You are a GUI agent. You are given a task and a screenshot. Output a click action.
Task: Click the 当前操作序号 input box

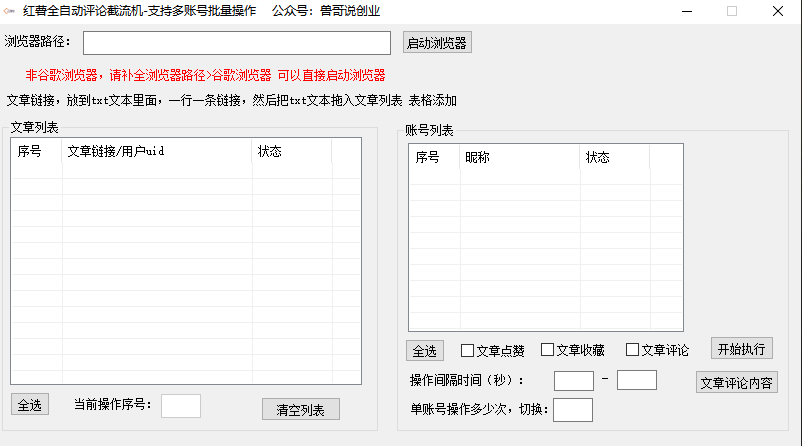tap(181, 406)
